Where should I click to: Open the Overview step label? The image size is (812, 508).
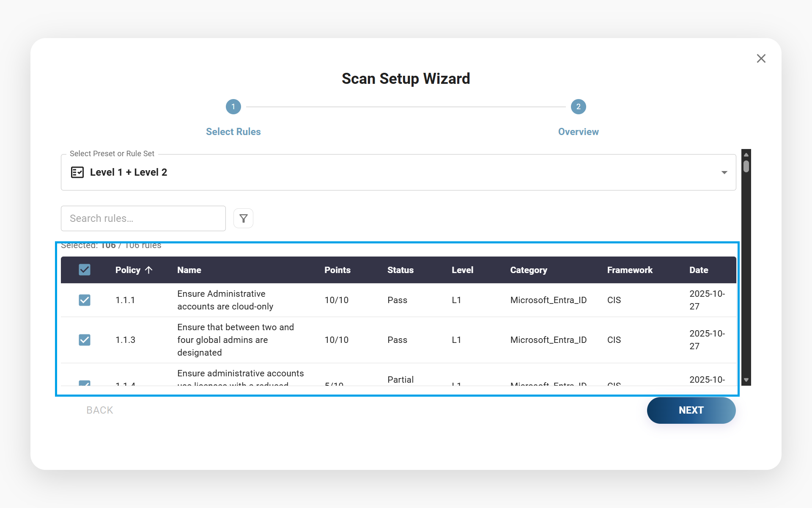coord(578,132)
